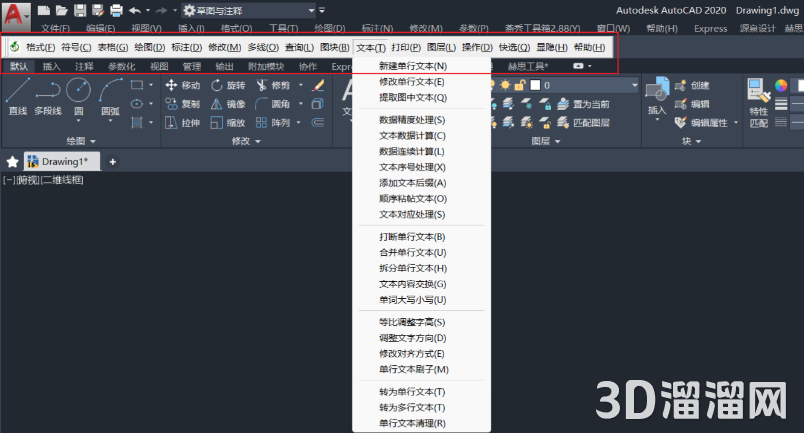804x433 pixels.
Task: Click the ellipse draw tool icon
Action: [x=137, y=104]
